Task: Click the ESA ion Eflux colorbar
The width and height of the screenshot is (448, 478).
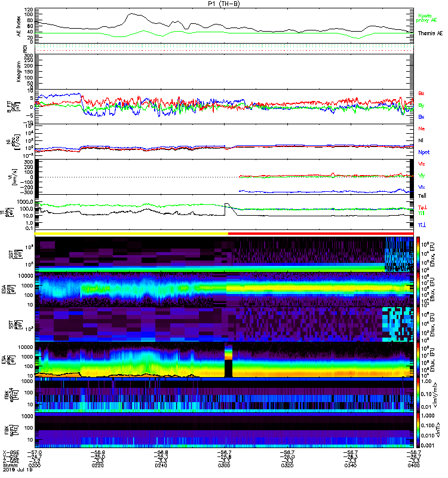Action: coord(418,290)
